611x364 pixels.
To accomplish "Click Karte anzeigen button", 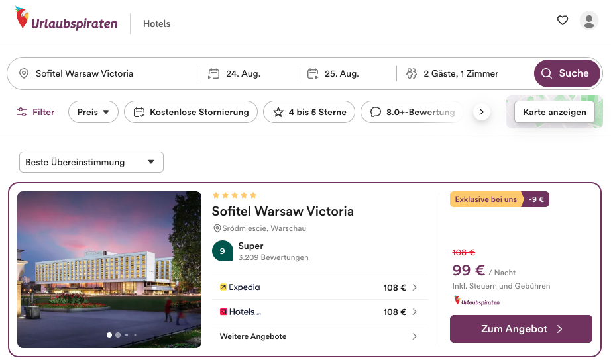I will point(555,112).
